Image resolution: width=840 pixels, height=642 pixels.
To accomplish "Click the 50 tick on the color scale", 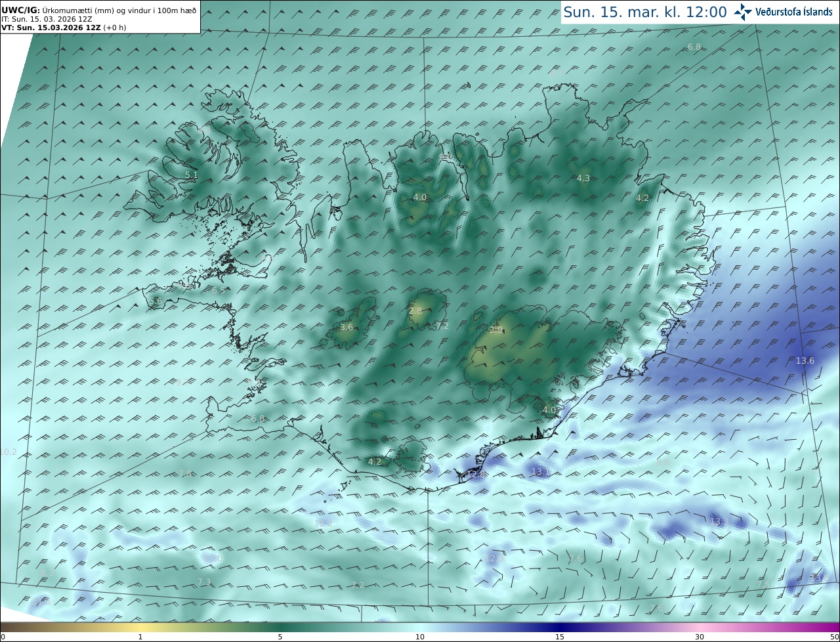I will [834, 637].
